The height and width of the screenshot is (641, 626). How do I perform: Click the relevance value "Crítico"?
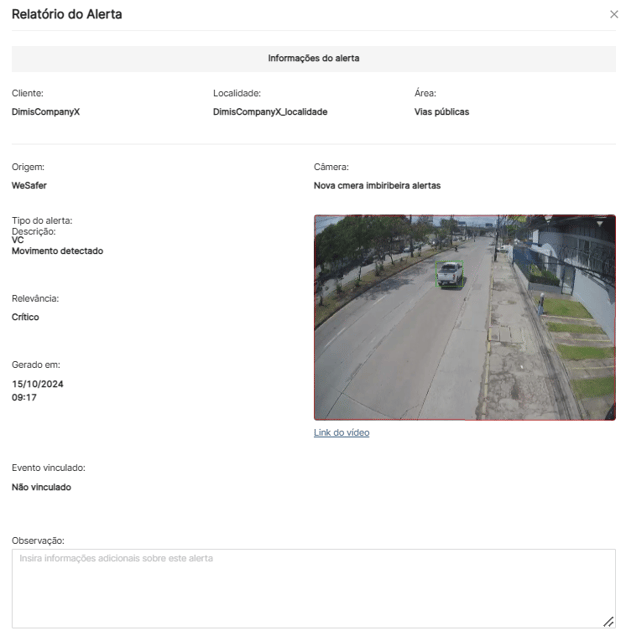click(x=25, y=317)
